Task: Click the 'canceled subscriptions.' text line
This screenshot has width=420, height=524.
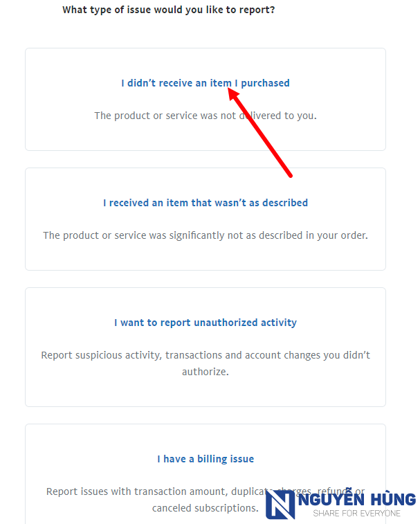Action: click(205, 508)
